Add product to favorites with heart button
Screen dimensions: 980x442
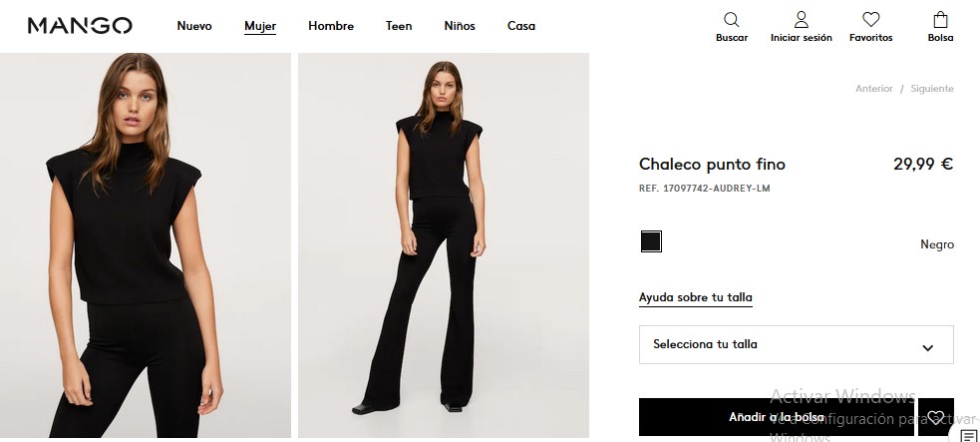tap(935, 417)
